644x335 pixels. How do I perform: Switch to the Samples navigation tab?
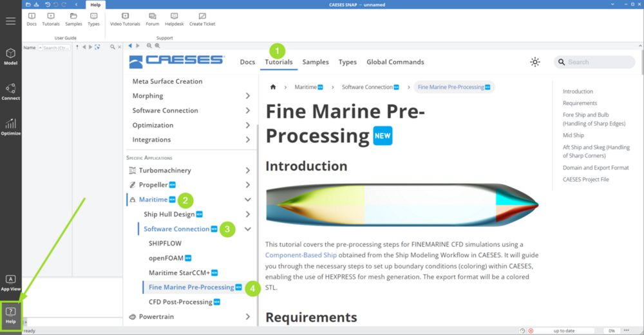(x=316, y=62)
